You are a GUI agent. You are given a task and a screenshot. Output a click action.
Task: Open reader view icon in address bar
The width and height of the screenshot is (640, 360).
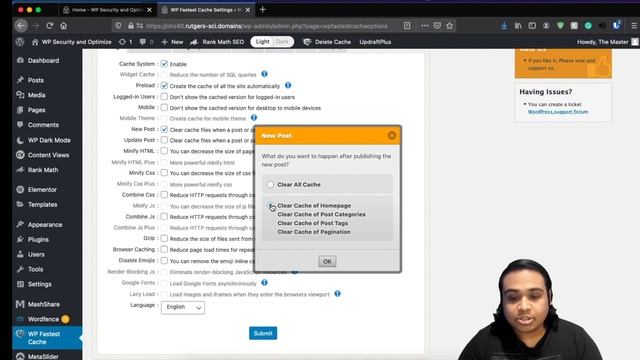[x=407, y=26]
